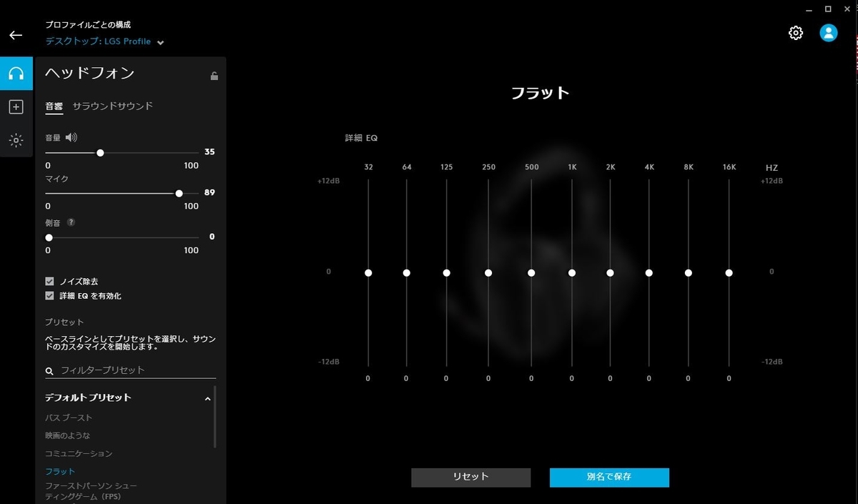The width and height of the screenshot is (858, 504).
Task: Open the plus assignments sidebar icon
Action: coord(16,107)
